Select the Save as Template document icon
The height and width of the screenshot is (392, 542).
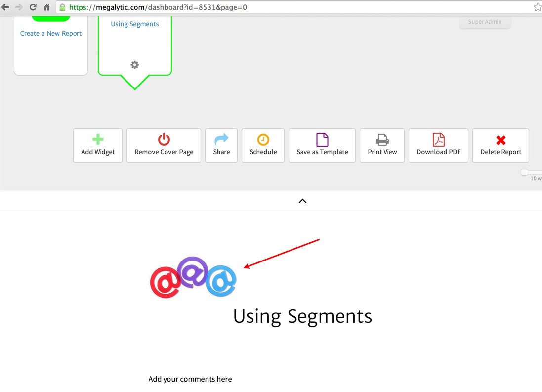click(x=322, y=140)
